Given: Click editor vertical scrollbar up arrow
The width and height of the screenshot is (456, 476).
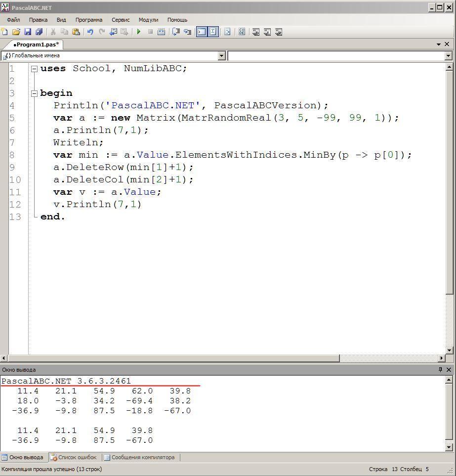Looking at the screenshot, I should (x=449, y=67).
